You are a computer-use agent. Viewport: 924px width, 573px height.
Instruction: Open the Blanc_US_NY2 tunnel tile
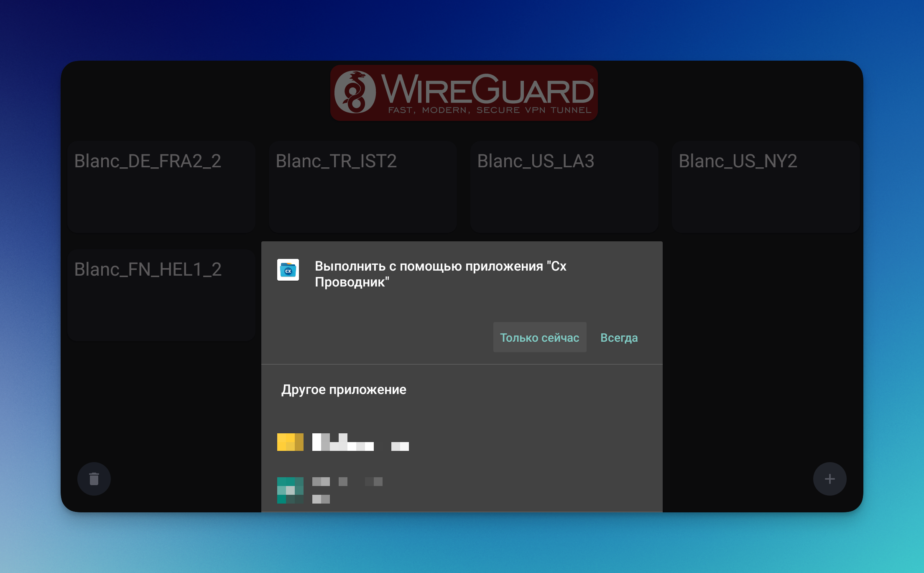coord(765,187)
